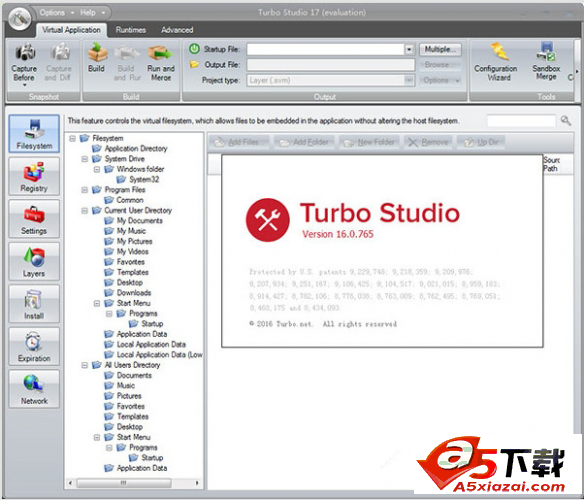Collapse the Windows folder node
The width and height of the screenshot is (584, 500).
point(97,169)
